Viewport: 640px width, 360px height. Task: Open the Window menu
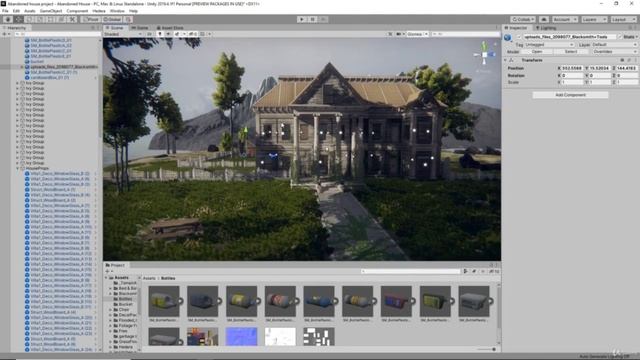117,11
